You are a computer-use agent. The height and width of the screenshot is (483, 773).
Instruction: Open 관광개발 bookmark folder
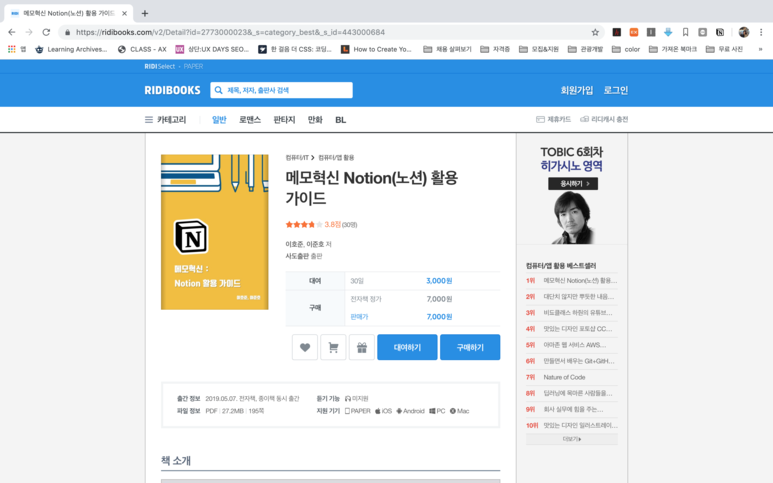[x=585, y=49]
